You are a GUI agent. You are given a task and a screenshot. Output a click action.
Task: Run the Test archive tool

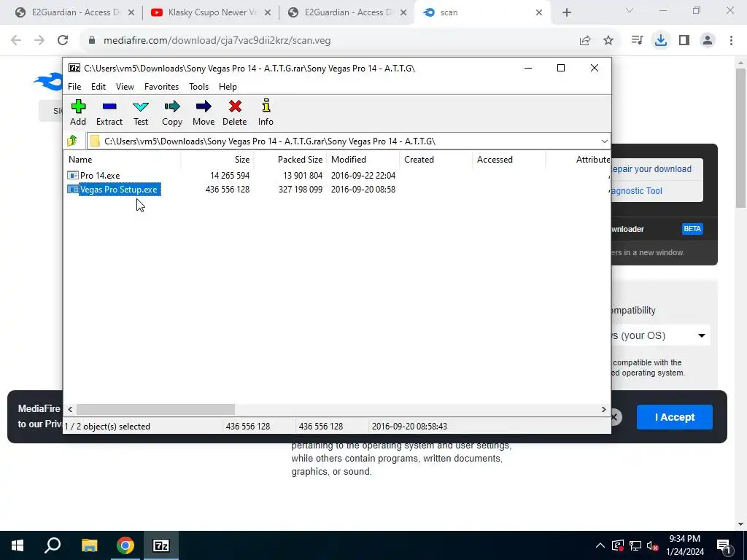tap(141, 112)
